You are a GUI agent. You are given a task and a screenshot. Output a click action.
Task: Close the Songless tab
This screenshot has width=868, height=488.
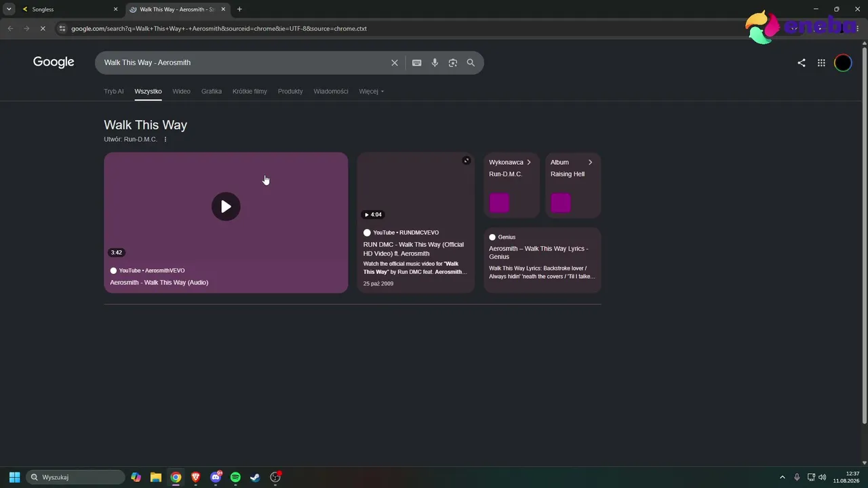coord(115,9)
